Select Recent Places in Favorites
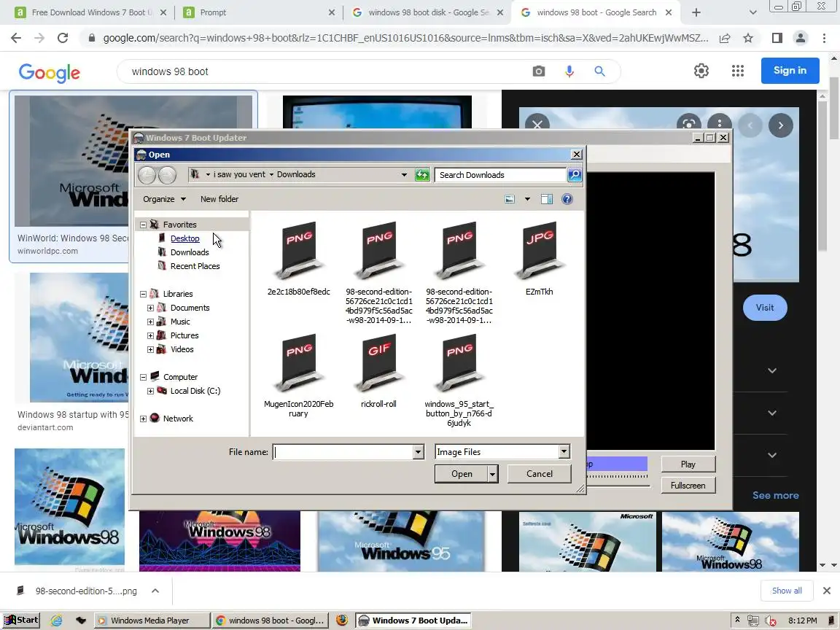The height and width of the screenshot is (630, 840). click(195, 266)
